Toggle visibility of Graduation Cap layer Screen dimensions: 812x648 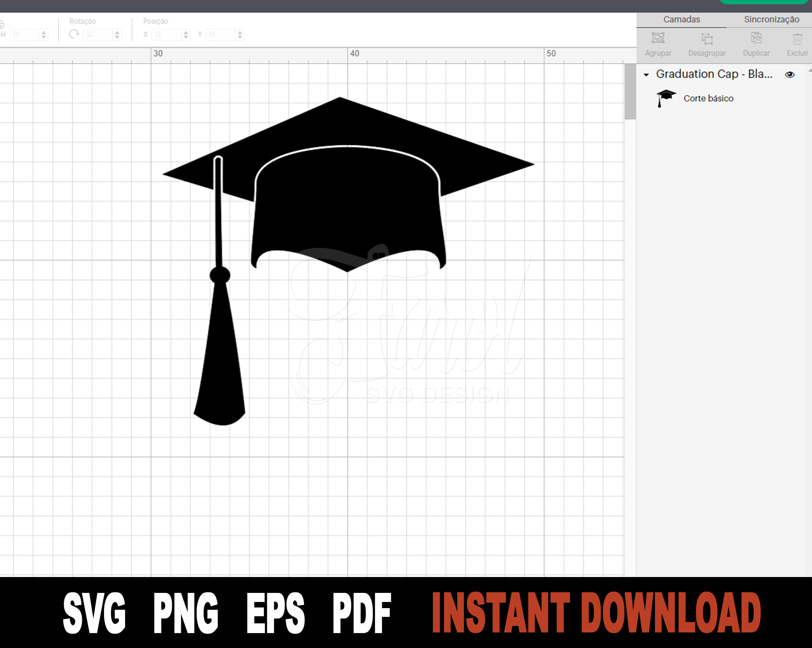[790, 75]
